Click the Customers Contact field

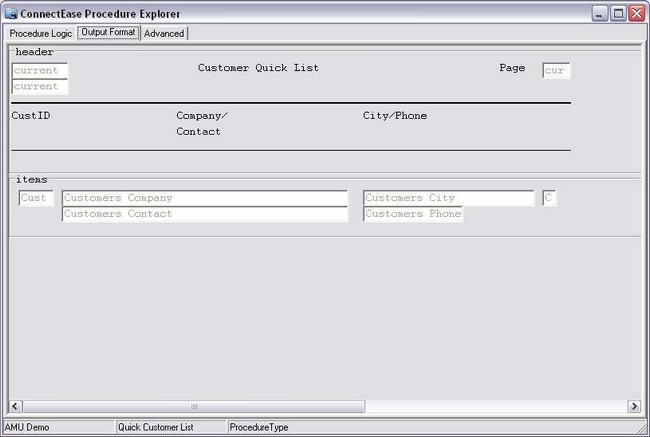(x=204, y=214)
